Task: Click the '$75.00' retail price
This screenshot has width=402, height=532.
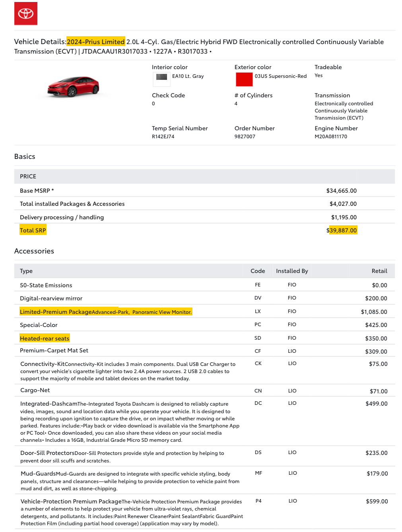Action: [378, 364]
